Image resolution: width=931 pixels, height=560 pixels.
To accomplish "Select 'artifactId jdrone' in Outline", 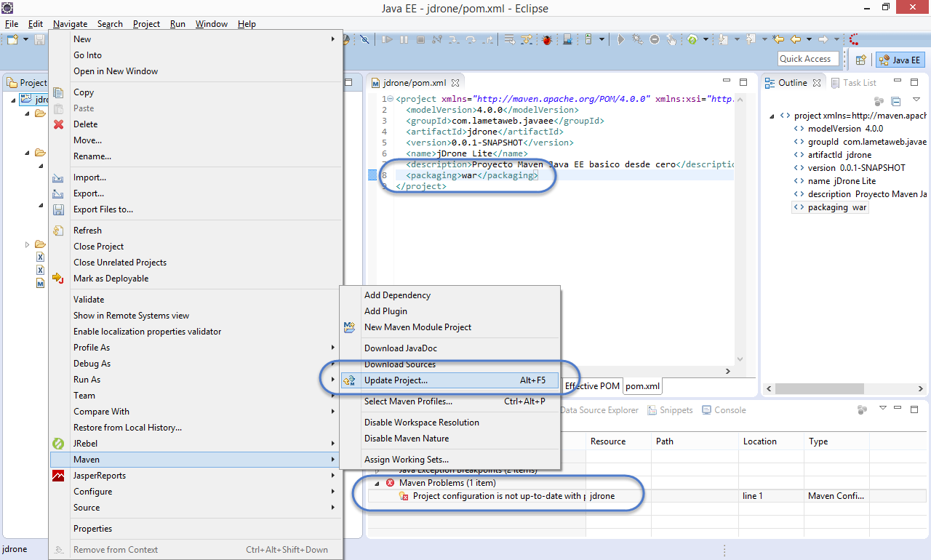I will click(832, 155).
